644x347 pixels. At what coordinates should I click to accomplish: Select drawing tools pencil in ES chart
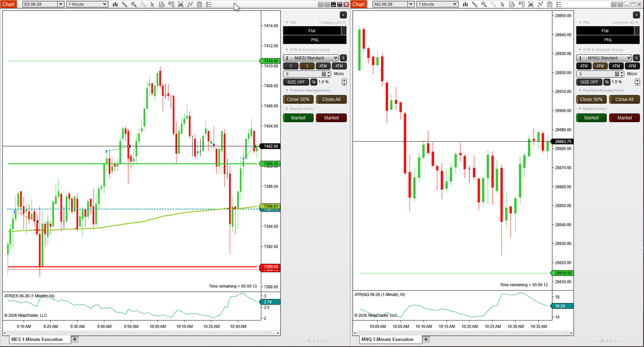point(125,4)
